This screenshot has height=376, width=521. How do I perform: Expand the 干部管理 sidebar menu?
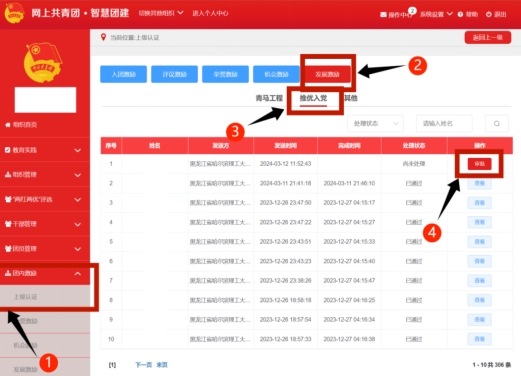click(45, 224)
